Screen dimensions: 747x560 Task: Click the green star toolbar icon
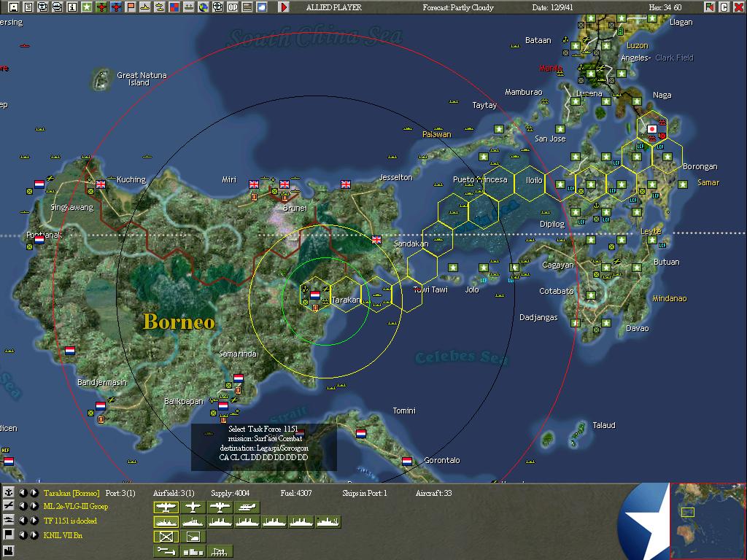point(87,7)
